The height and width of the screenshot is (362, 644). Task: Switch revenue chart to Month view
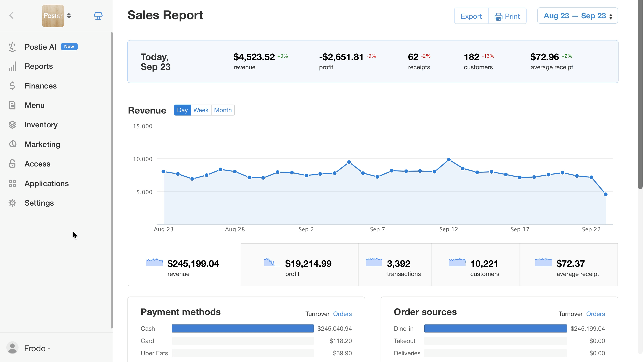click(x=223, y=110)
